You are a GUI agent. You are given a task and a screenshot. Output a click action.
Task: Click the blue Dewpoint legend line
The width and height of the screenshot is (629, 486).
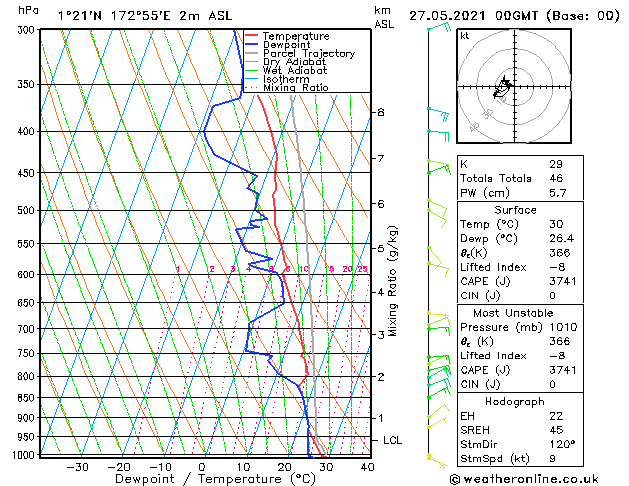pyautogui.click(x=251, y=44)
